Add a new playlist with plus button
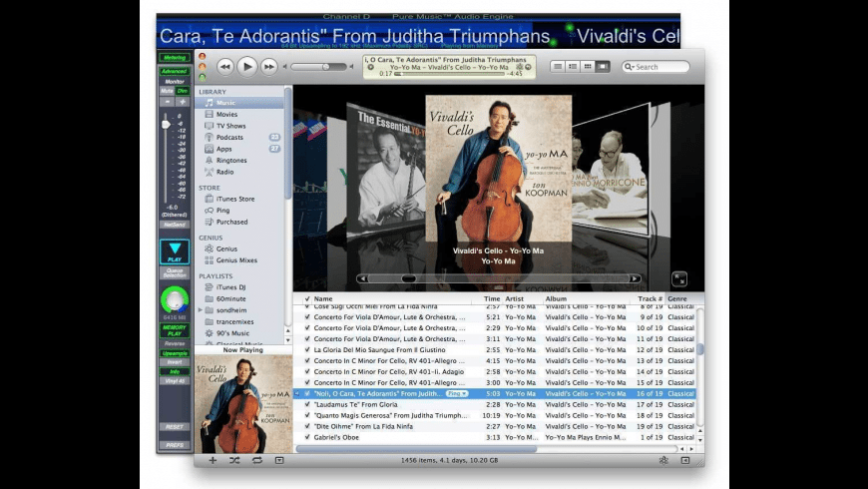The height and width of the screenshot is (489, 868). 213,460
